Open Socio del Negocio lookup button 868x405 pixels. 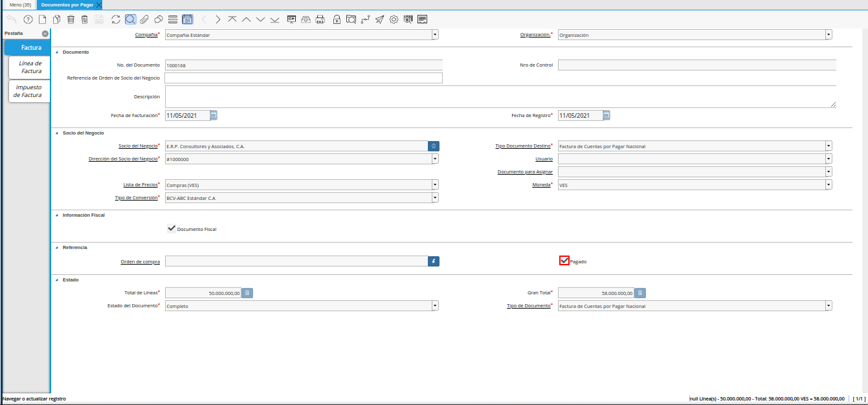(434, 146)
